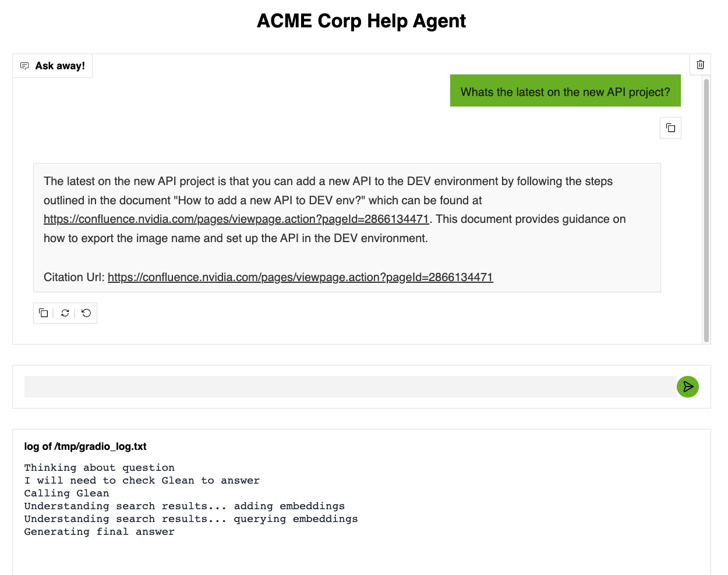Click the "log of /tmp/gradio_log.txt" label

(85, 446)
